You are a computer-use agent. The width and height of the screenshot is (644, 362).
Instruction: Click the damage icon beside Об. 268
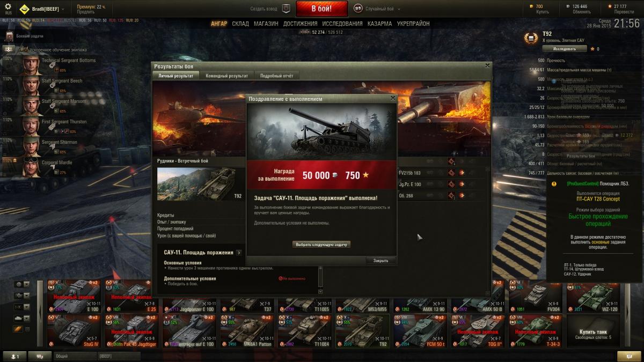[451, 196]
